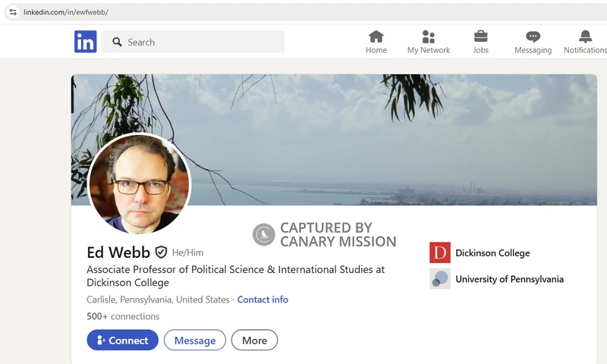The width and height of the screenshot is (607, 364).
Task: Open the More options button
Action: pos(254,340)
